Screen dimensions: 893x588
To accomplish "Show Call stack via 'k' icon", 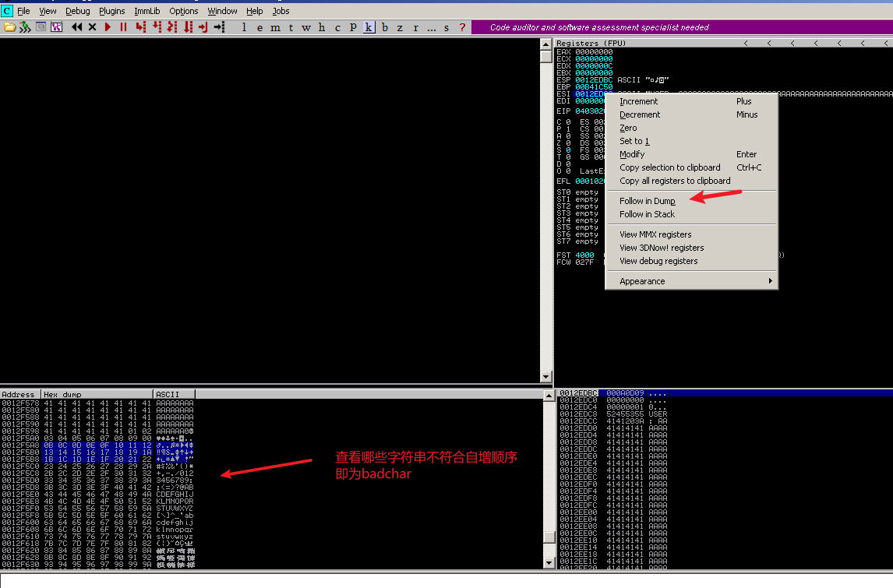I will pyautogui.click(x=369, y=26).
